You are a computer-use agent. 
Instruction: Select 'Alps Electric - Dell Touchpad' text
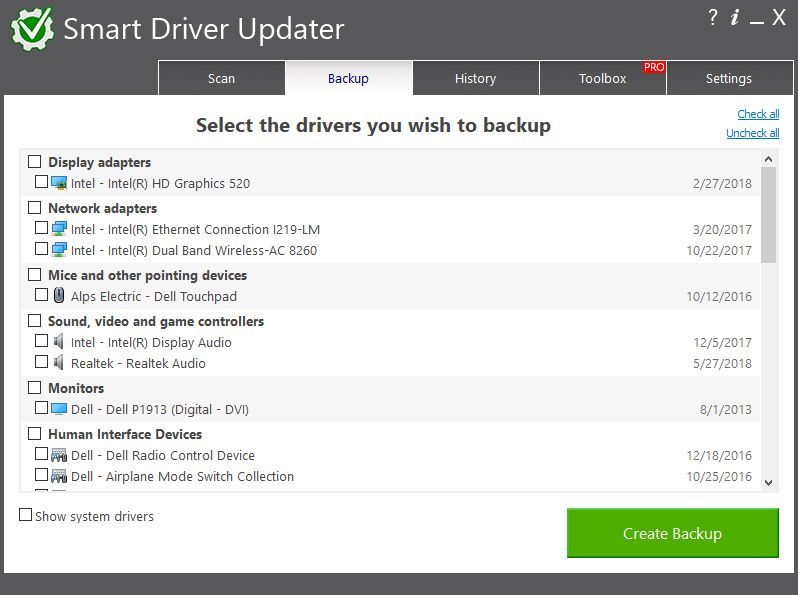(x=154, y=296)
